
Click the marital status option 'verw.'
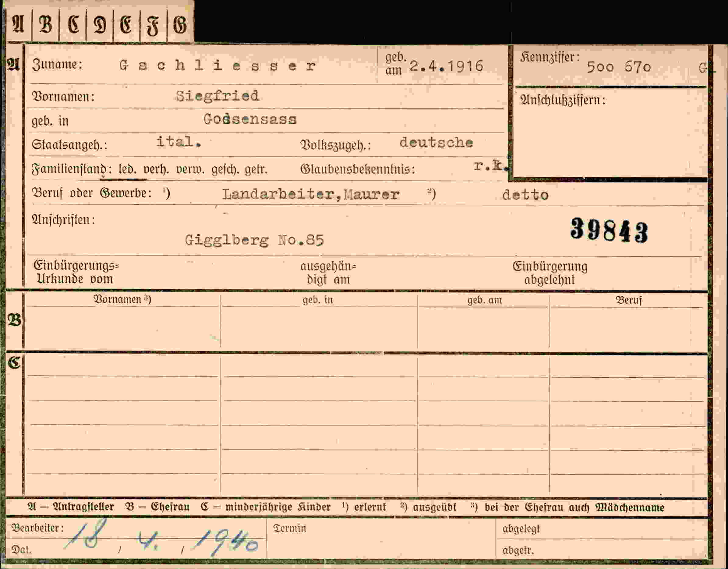click(x=190, y=170)
